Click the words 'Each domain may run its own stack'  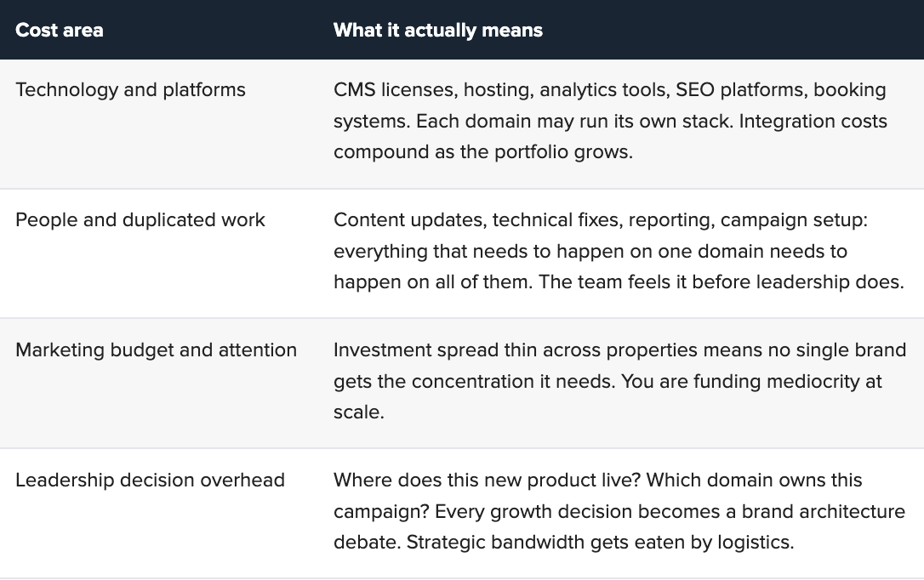tap(574, 122)
